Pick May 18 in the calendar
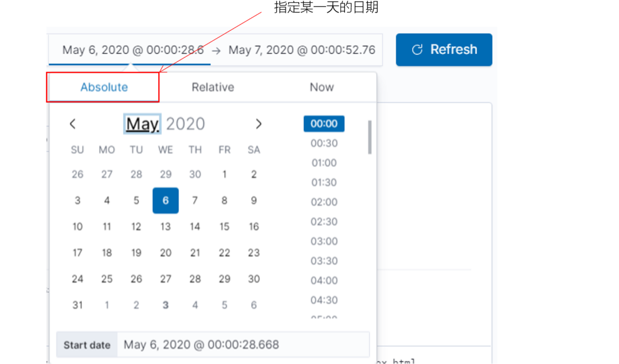The width and height of the screenshot is (619, 364). coord(107,253)
